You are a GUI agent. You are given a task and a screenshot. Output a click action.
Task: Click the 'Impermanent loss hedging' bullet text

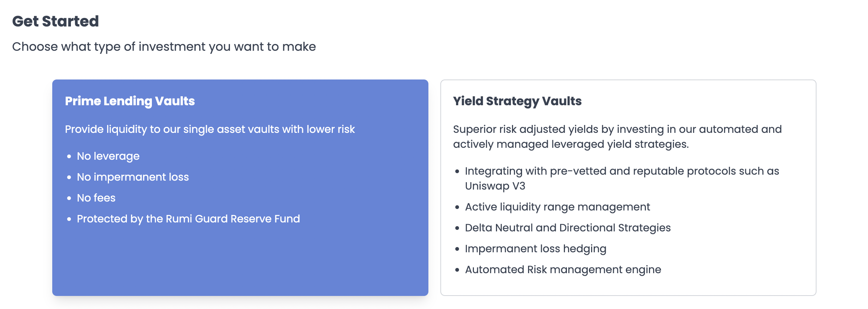(536, 249)
